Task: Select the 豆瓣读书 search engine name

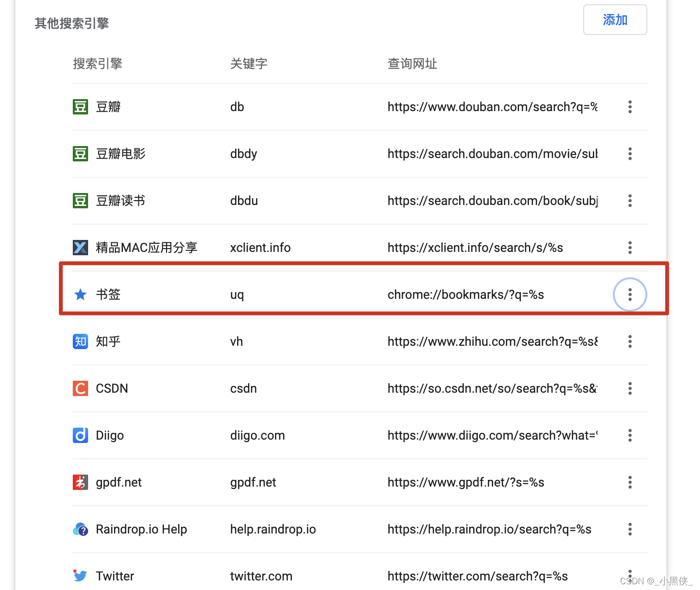Action: tap(121, 201)
